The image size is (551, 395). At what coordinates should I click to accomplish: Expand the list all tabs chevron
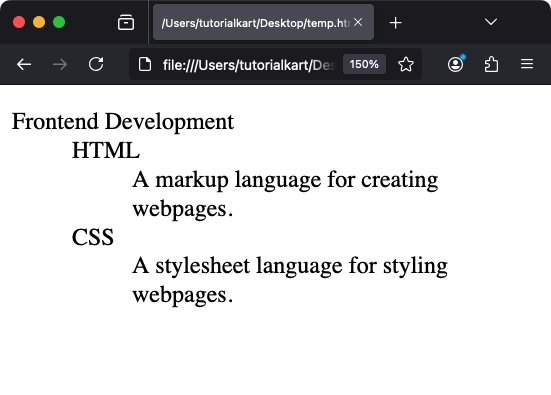coord(491,22)
